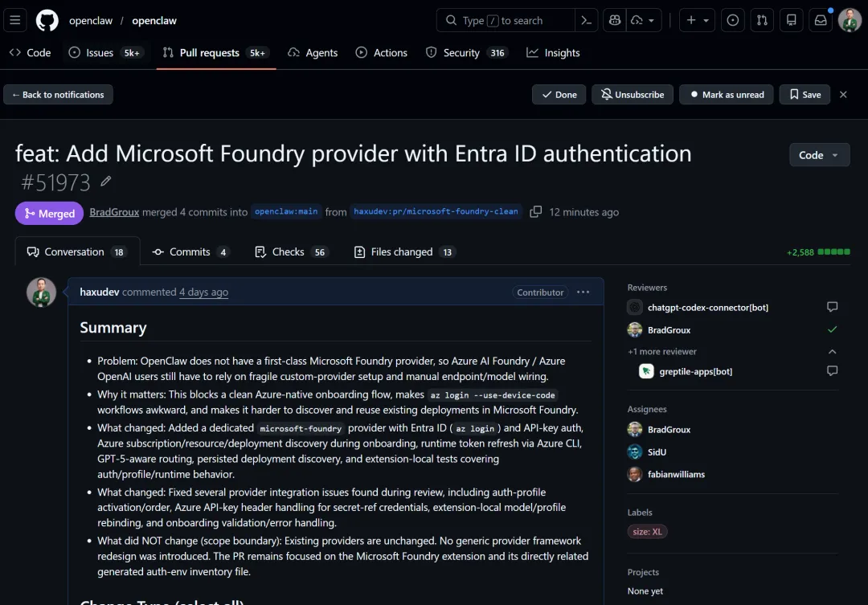Open the openclaw:main branch link
Screen dimensions: 868x605
coord(286,211)
